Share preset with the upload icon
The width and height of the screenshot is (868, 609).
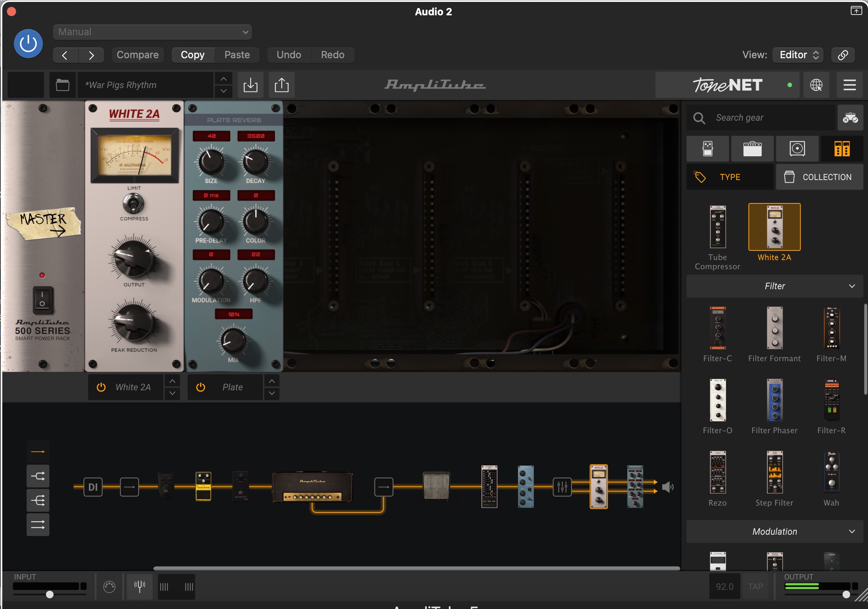pos(282,85)
